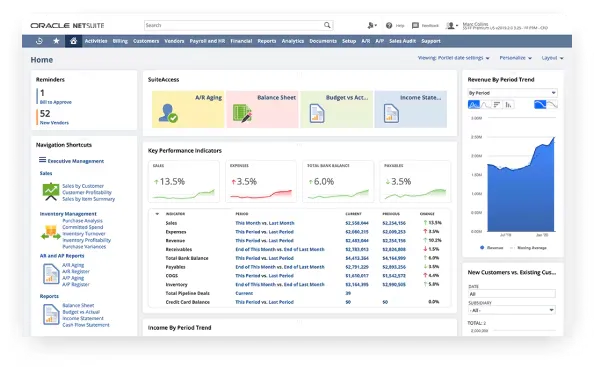594x367 pixels.
Task: Click the Payables 3.5% KPI card
Action: click(416, 181)
